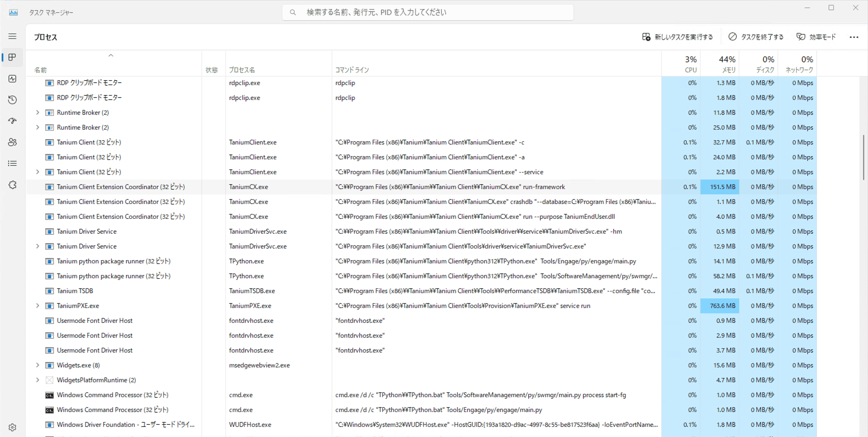Toggle Efficiency mode button
868x437 pixels.
click(816, 37)
